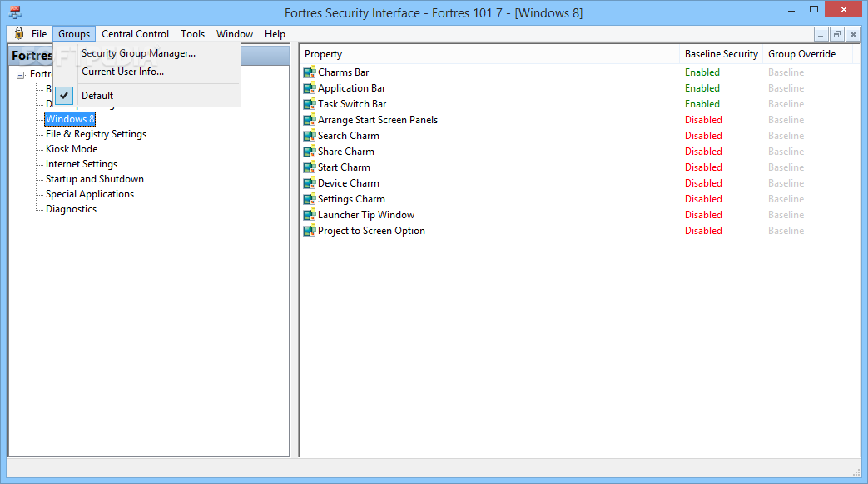The width and height of the screenshot is (868, 484).
Task: Click the Settings Charm row icon
Action: tap(310, 199)
